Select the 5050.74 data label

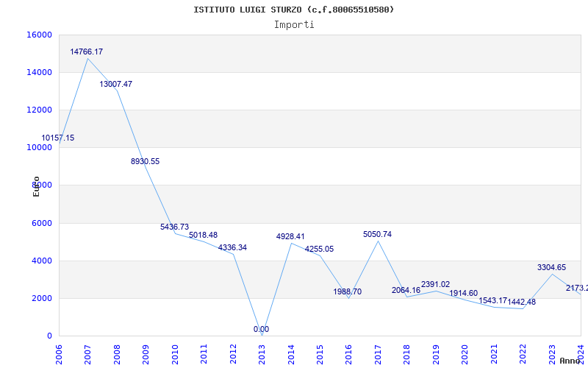pos(377,234)
